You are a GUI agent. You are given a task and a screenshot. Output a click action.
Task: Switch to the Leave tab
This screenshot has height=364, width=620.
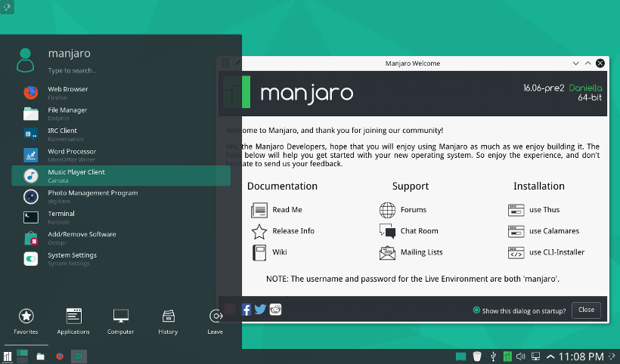point(215,322)
